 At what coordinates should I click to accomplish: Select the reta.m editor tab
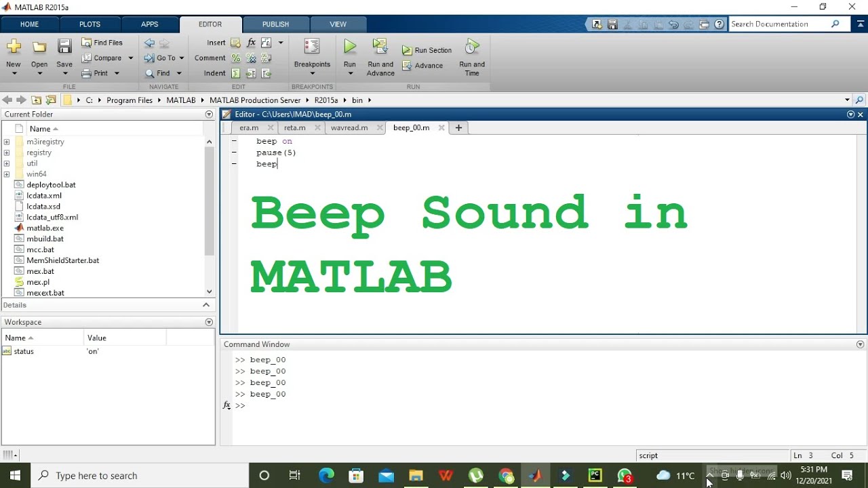coord(295,127)
